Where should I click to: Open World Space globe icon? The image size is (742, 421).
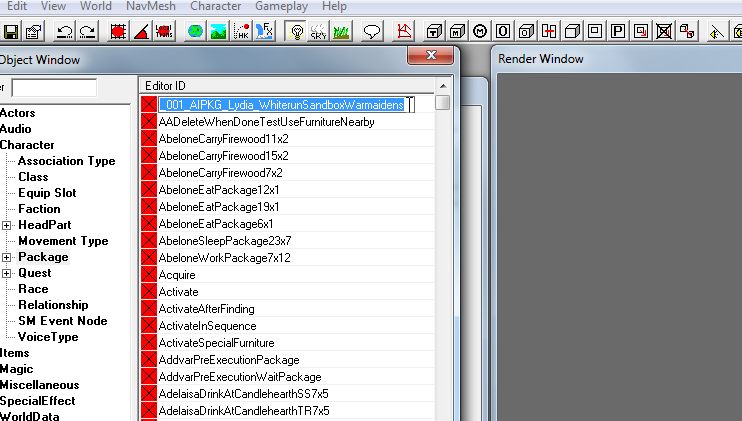(x=195, y=32)
